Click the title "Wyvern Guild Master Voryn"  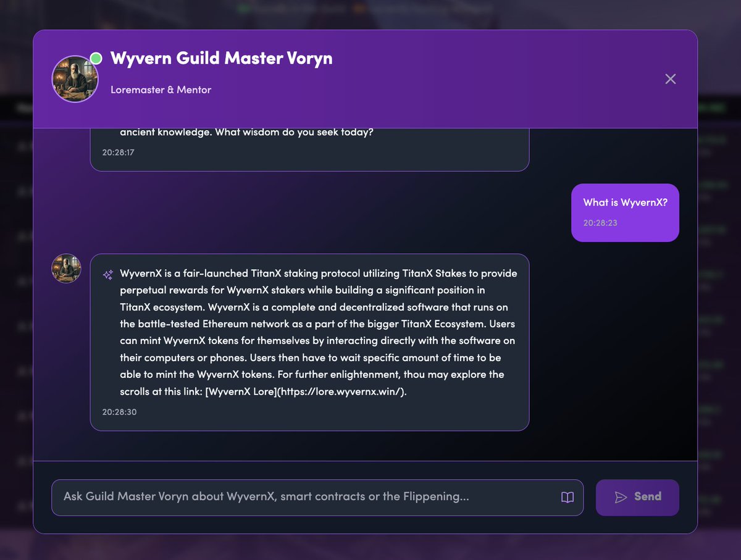point(221,59)
